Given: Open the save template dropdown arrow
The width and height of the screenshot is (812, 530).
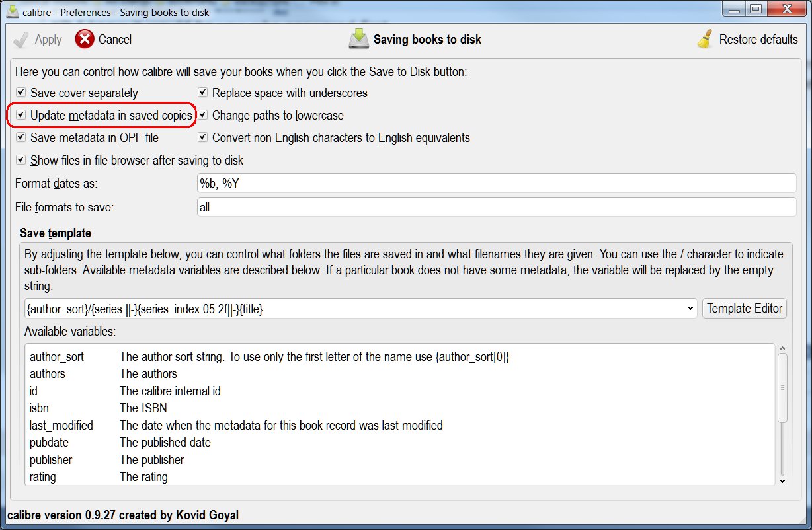Looking at the screenshot, I should click(690, 308).
